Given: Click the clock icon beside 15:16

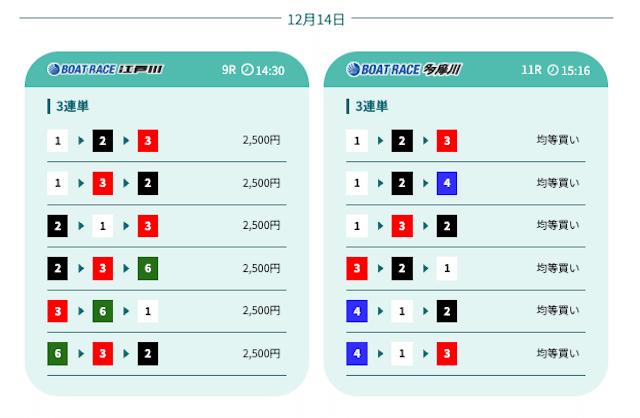Looking at the screenshot, I should pos(552,71).
